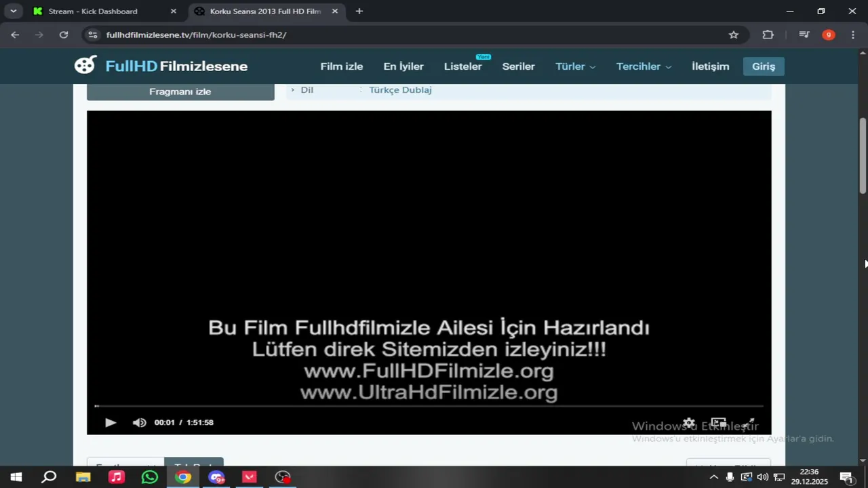Expand the Tercihler dropdown
Screen dimensions: 868x488
(x=644, y=66)
